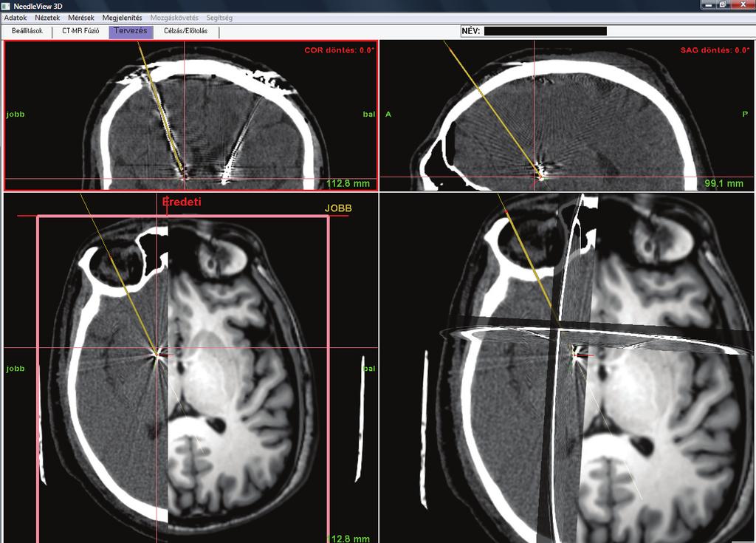Switch to the Célzás/Előtolás tab
756x543 pixels.
tap(185, 31)
